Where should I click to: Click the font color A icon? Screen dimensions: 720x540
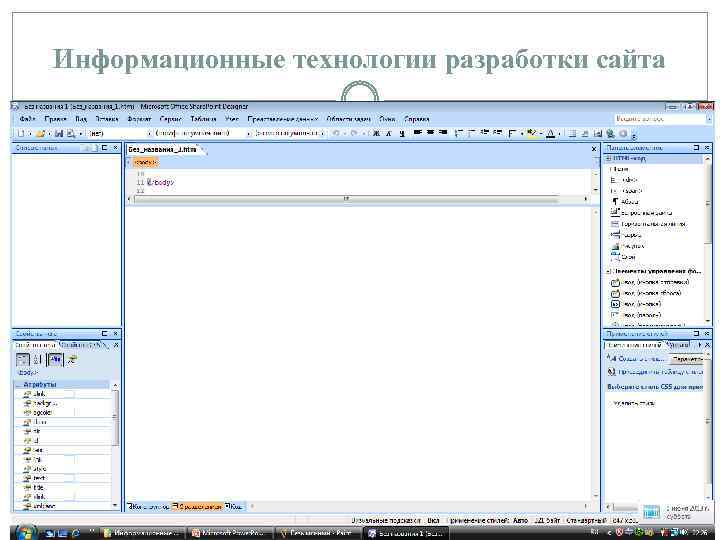(551, 134)
